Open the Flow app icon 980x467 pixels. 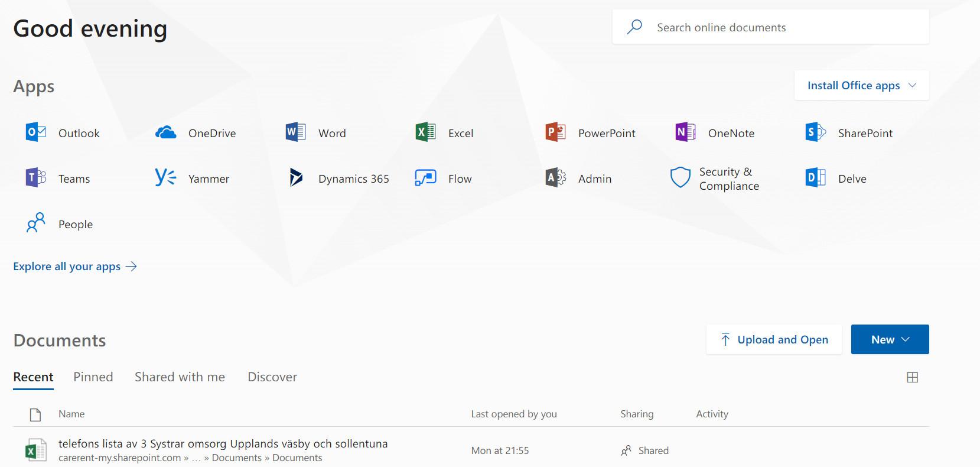click(x=425, y=177)
